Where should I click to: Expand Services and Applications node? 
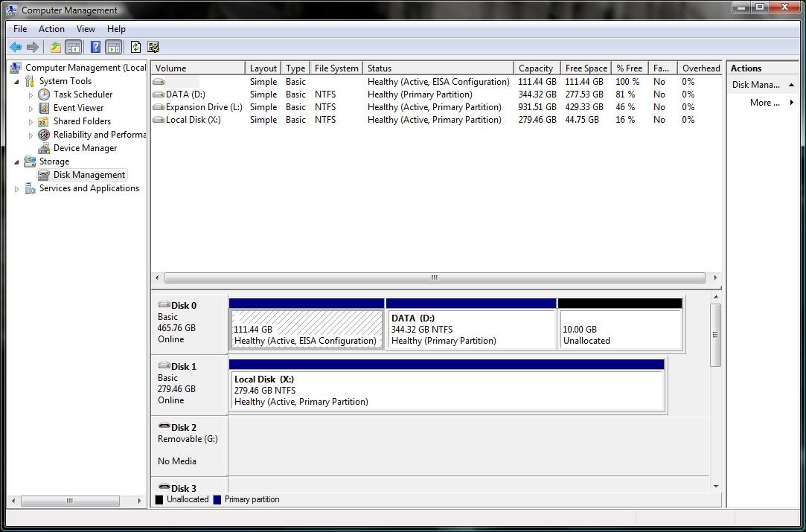16,189
